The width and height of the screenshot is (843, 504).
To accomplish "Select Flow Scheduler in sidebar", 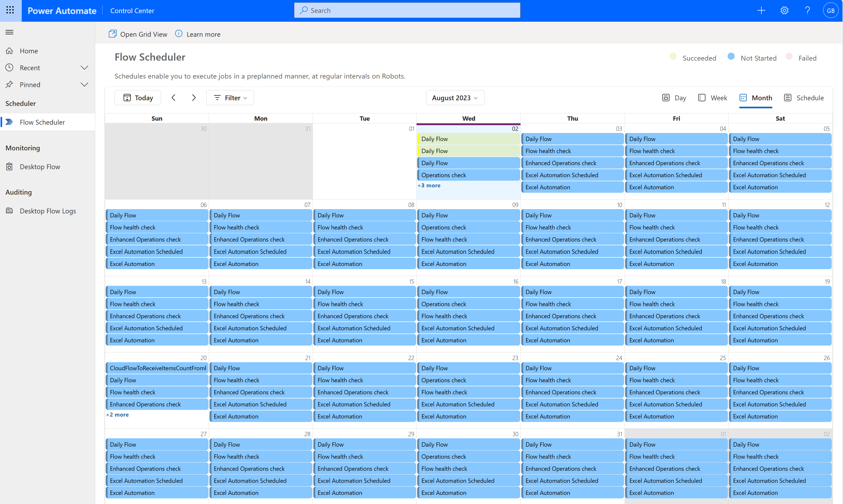I will tap(42, 121).
